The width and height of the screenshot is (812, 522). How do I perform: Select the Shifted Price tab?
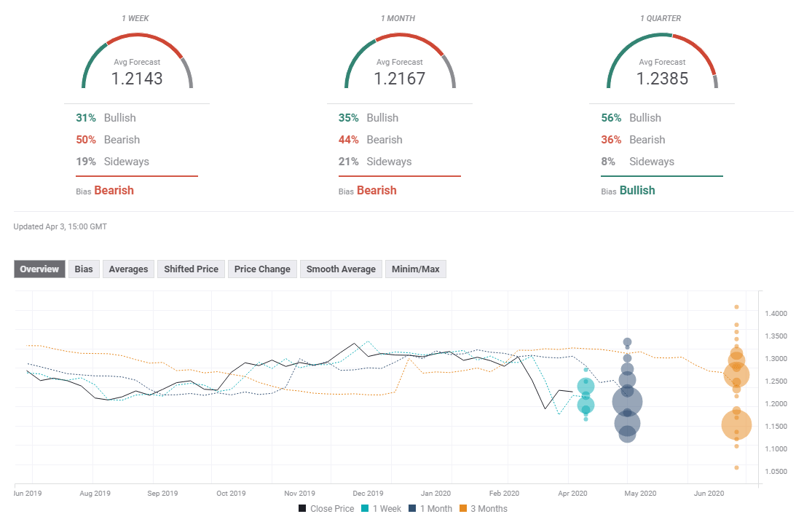(x=191, y=269)
